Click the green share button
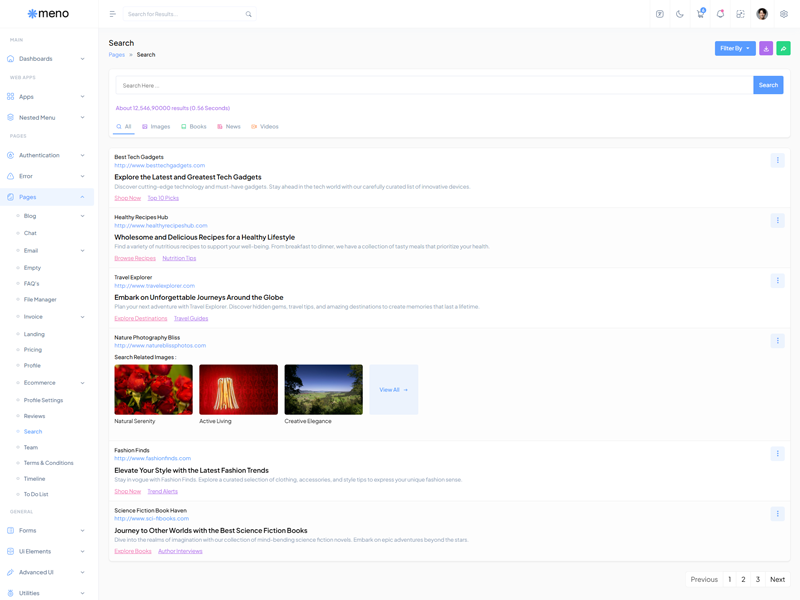This screenshot has width=800, height=600. [783, 48]
